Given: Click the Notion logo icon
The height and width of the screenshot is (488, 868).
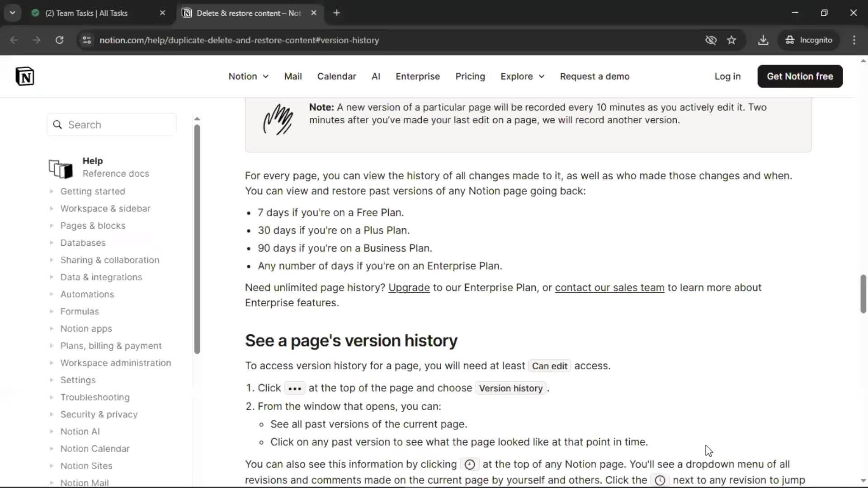Looking at the screenshot, I should [25, 76].
